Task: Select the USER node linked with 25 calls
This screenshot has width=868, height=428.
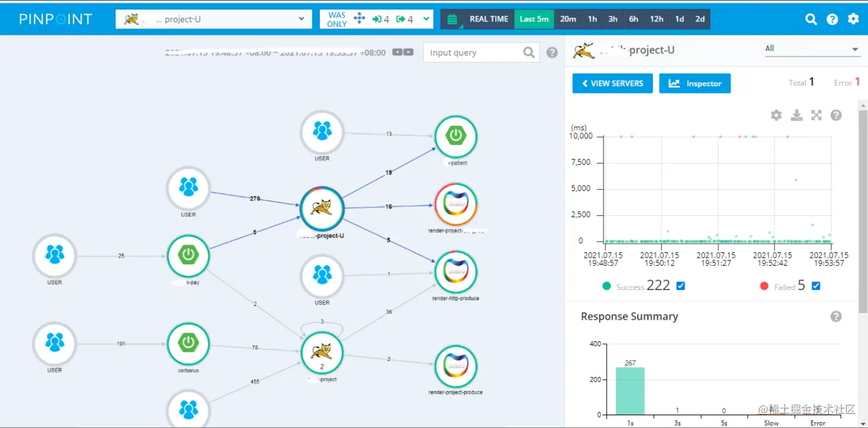Action: point(55,256)
